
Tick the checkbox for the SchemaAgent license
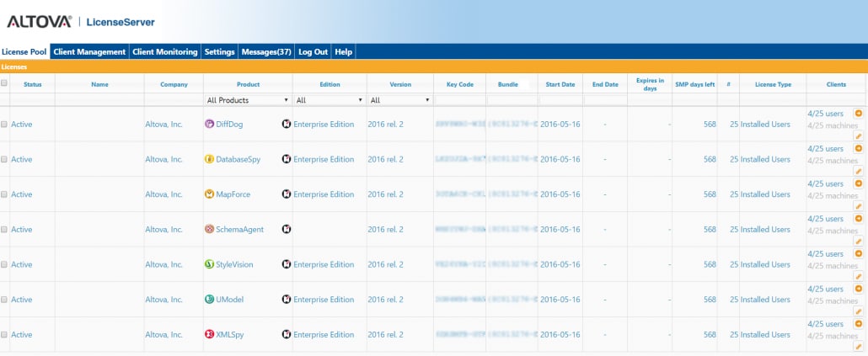4,230
